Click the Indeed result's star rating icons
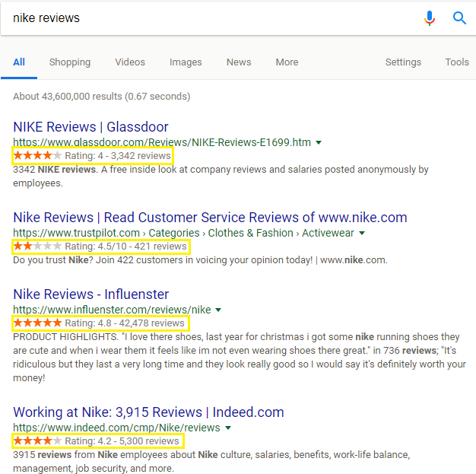The image size is (476, 474). point(38,441)
